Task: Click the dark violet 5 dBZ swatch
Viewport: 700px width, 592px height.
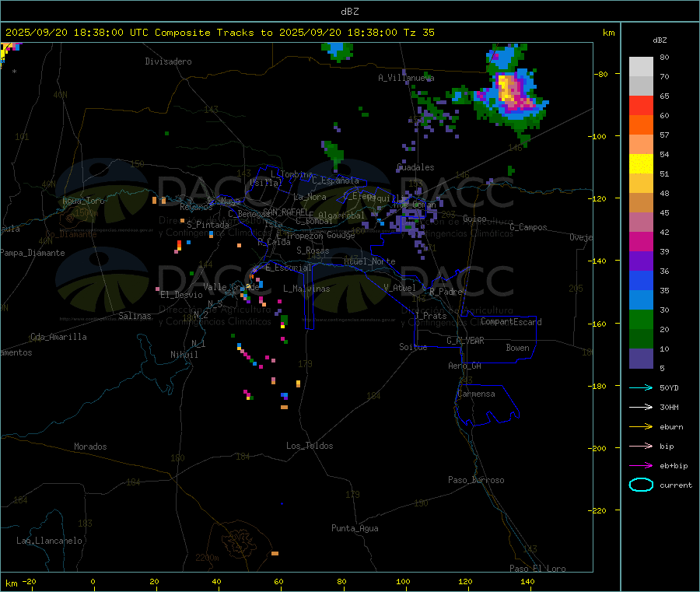Action: click(x=641, y=359)
